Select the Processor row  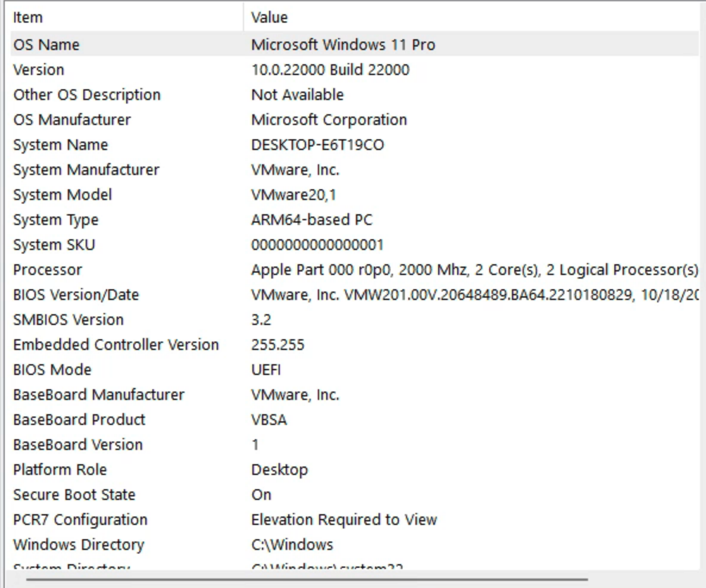pos(48,270)
